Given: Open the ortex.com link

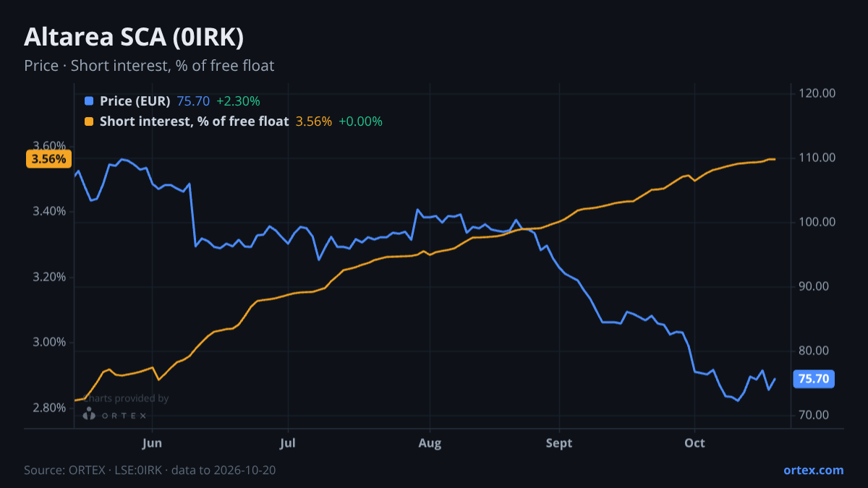Looking at the screenshot, I should [x=813, y=470].
